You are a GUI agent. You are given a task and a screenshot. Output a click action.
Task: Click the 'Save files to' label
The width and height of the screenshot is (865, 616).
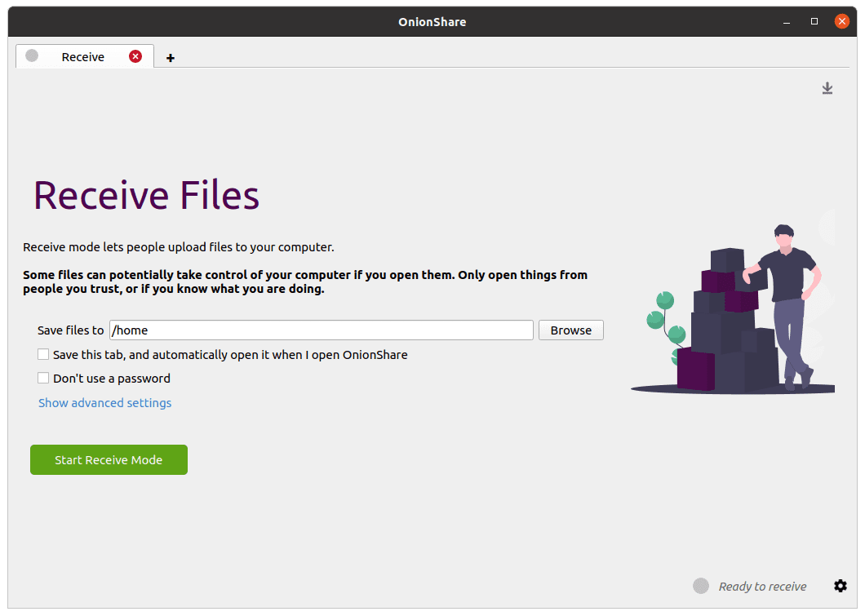[71, 330]
